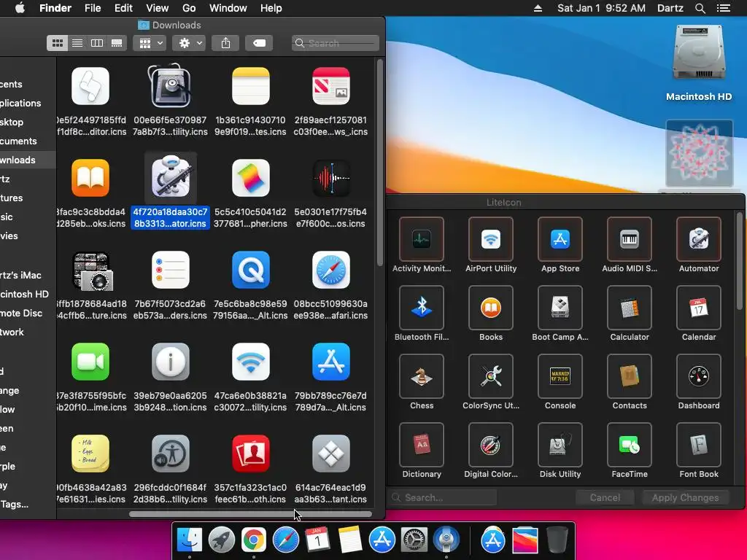747x560 pixels.
Task: Open System Preferences from the Dock
Action: click(414, 540)
